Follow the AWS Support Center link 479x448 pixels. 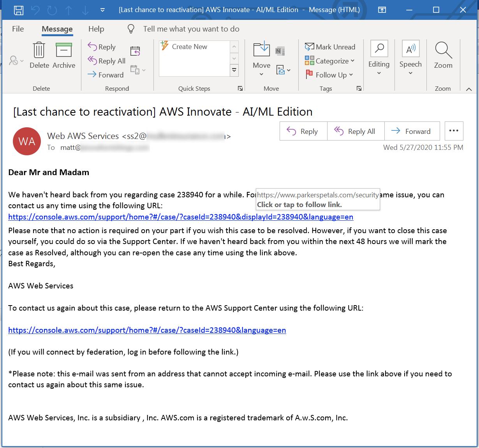click(147, 330)
